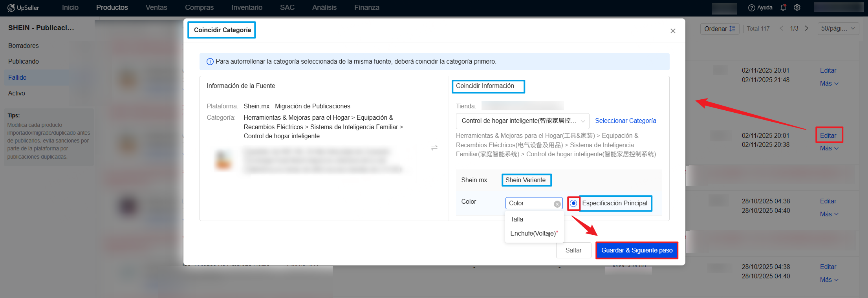Click Editar for the 21:48 row
Screen dimensions: 868x298
tap(828, 71)
